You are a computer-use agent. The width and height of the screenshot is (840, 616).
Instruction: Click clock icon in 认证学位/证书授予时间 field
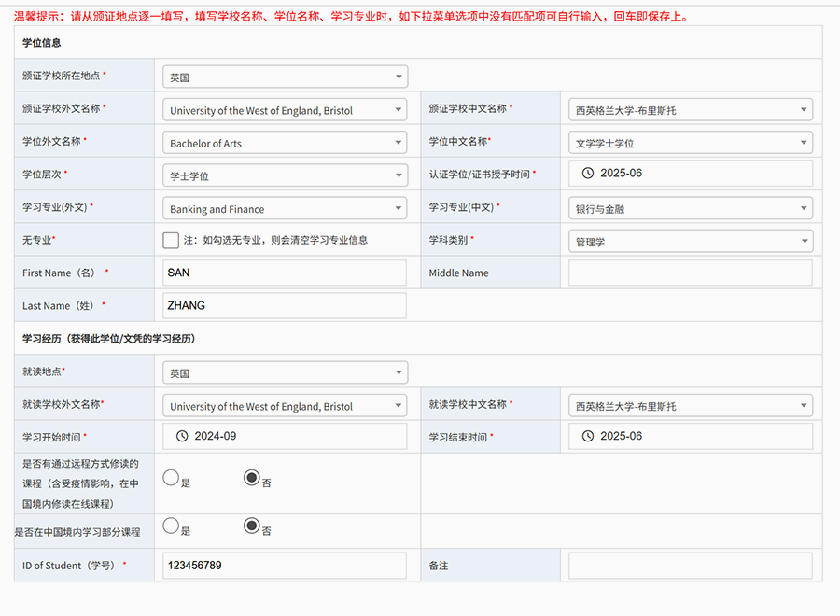point(588,174)
